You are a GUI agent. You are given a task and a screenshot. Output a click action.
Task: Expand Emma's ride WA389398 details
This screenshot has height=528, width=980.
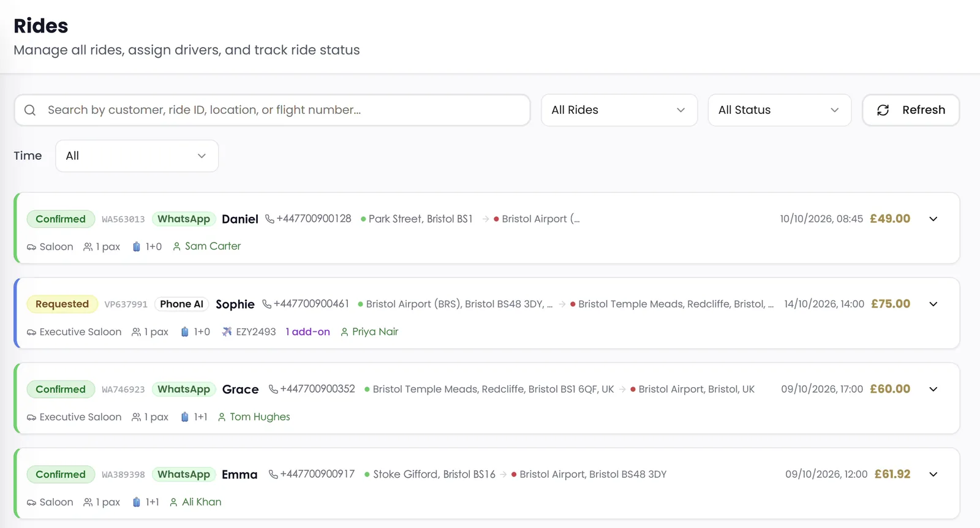coord(933,475)
